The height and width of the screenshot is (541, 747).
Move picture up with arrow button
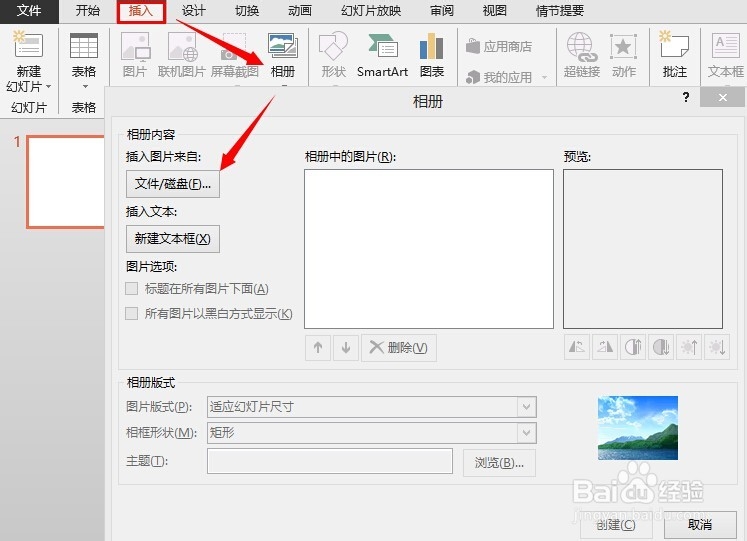(318, 348)
